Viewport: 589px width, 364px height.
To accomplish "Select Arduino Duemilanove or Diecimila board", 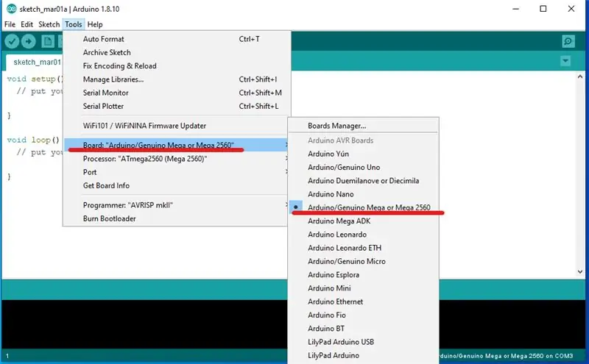I will tap(363, 181).
